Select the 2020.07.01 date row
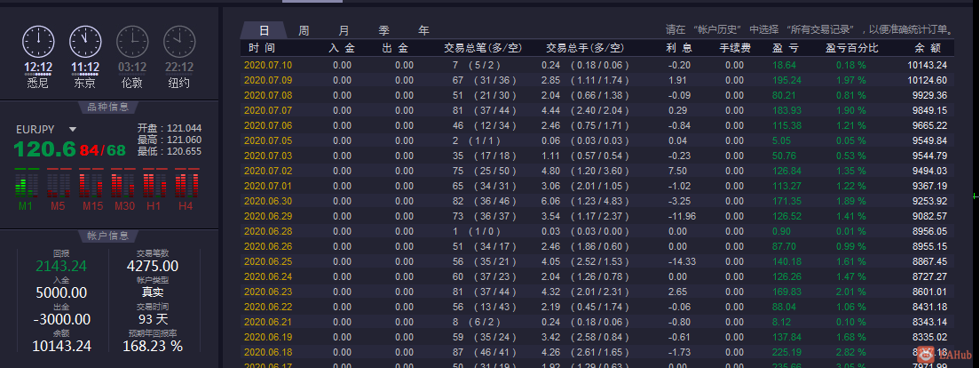The height and width of the screenshot is (368, 980). (x=597, y=186)
